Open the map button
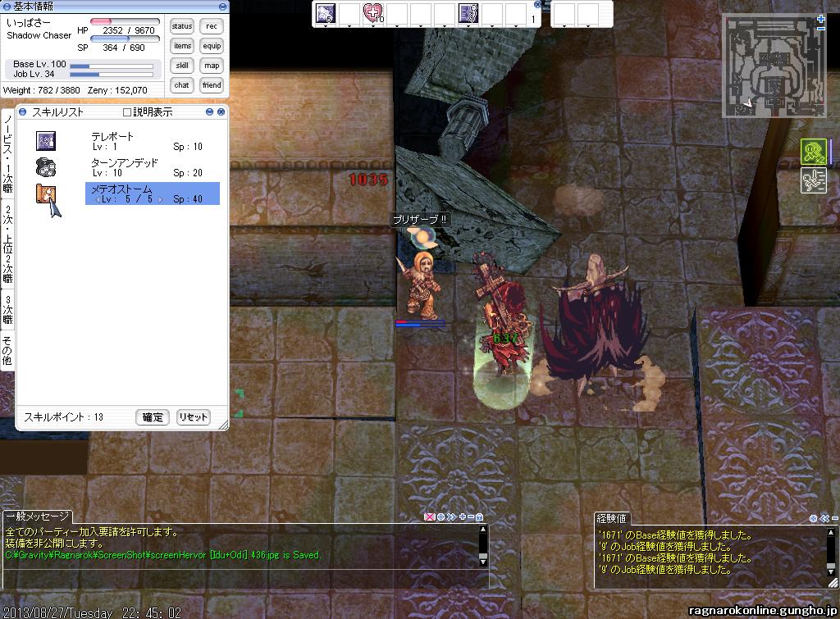840x619 pixels. tap(212, 66)
